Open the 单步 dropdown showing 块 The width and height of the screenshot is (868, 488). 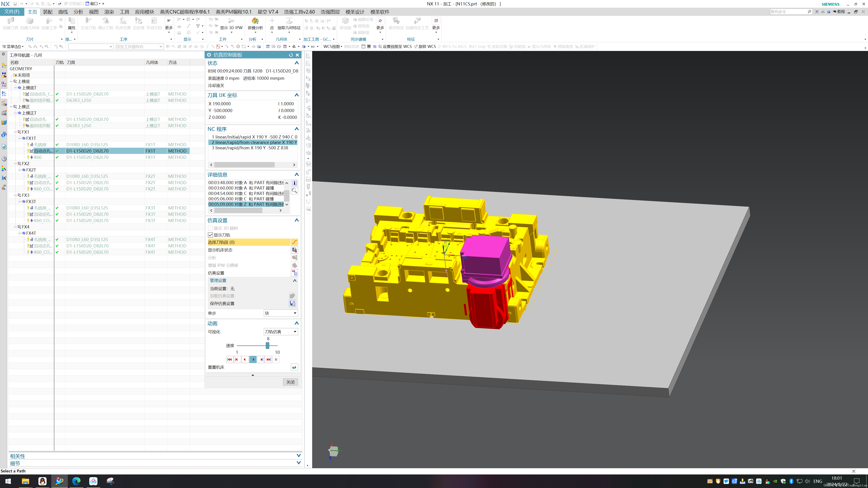281,313
